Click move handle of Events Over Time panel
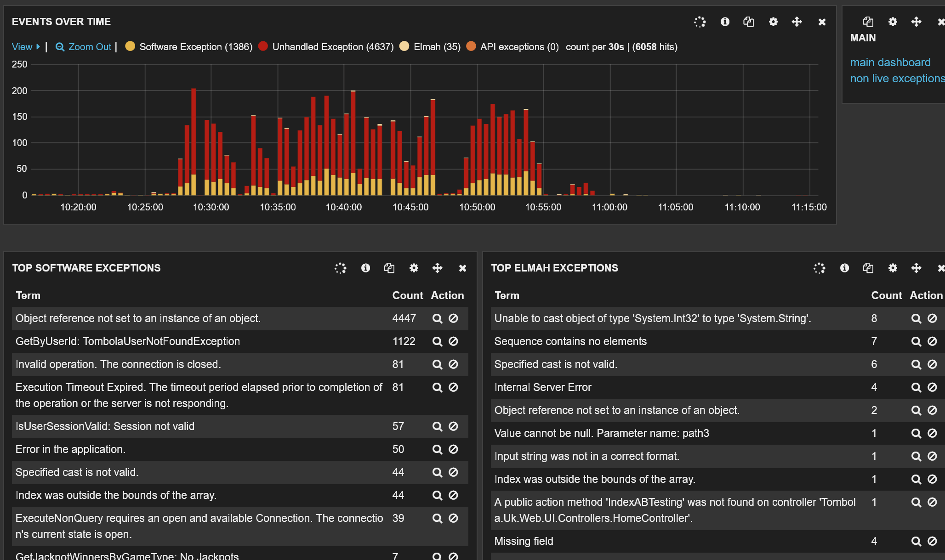Image resolution: width=945 pixels, height=560 pixels. click(797, 22)
